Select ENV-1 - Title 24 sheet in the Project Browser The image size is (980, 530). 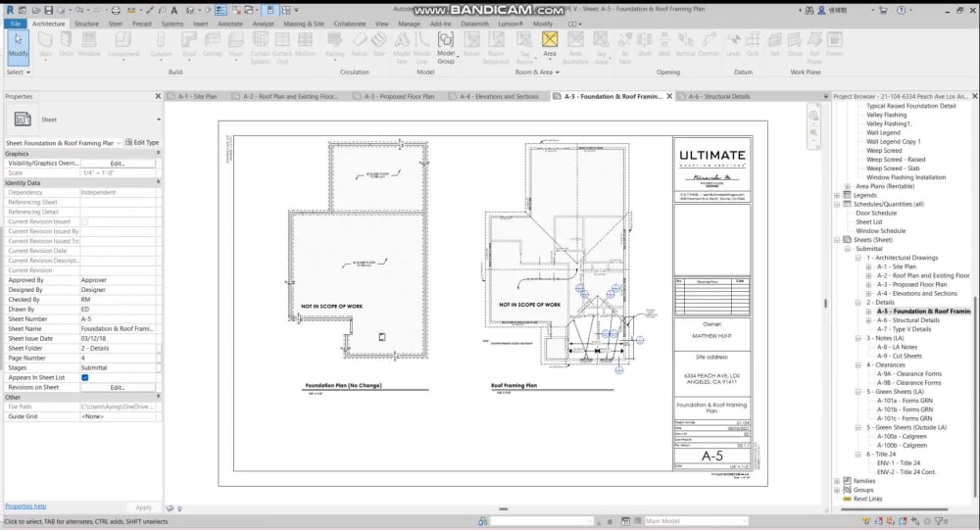898,463
